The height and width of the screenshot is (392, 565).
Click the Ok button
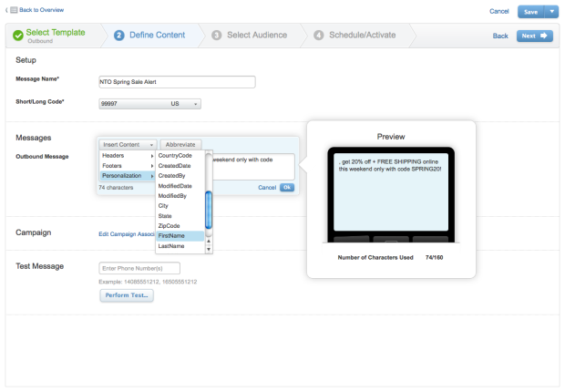(x=287, y=188)
